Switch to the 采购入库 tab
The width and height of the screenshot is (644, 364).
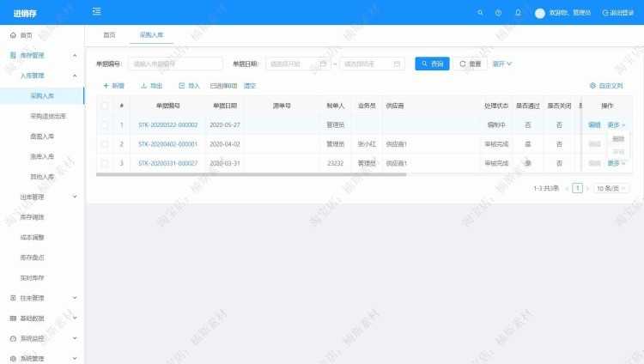tap(151, 35)
